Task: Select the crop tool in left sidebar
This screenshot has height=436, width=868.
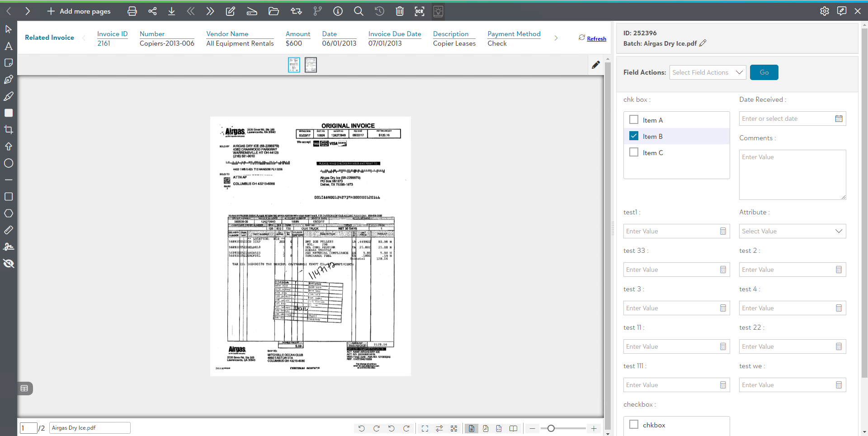Action: pos(9,130)
